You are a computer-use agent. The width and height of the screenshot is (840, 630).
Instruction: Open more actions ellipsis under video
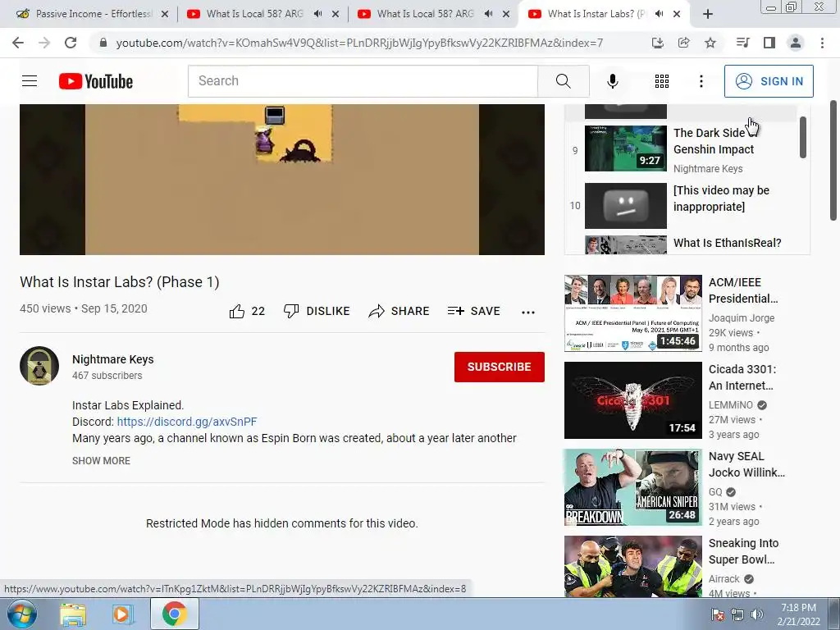(528, 313)
